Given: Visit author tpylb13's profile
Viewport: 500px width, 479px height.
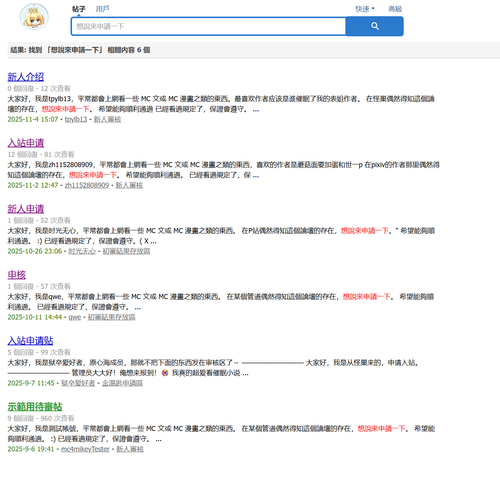Looking at the screenshot, I should point(76,119).
